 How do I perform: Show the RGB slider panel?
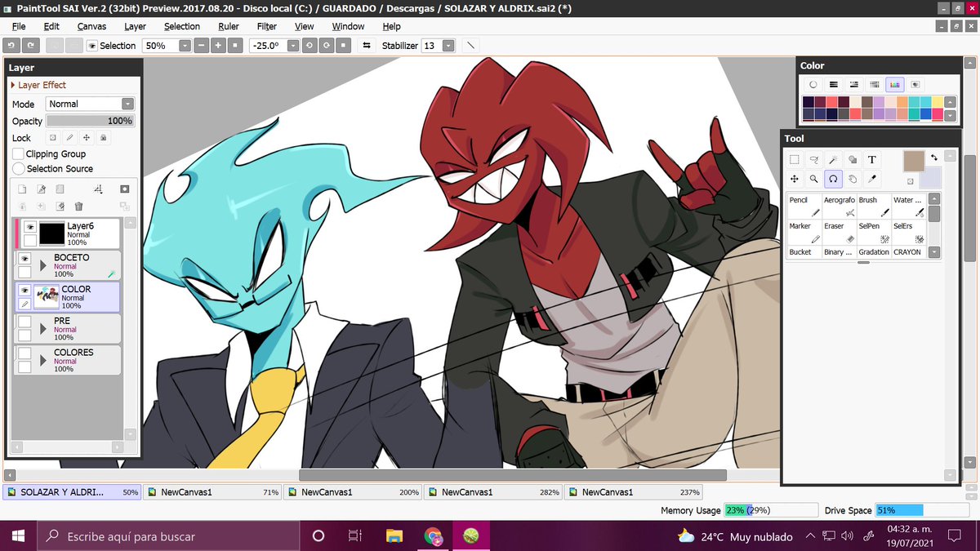pos(834,84)
